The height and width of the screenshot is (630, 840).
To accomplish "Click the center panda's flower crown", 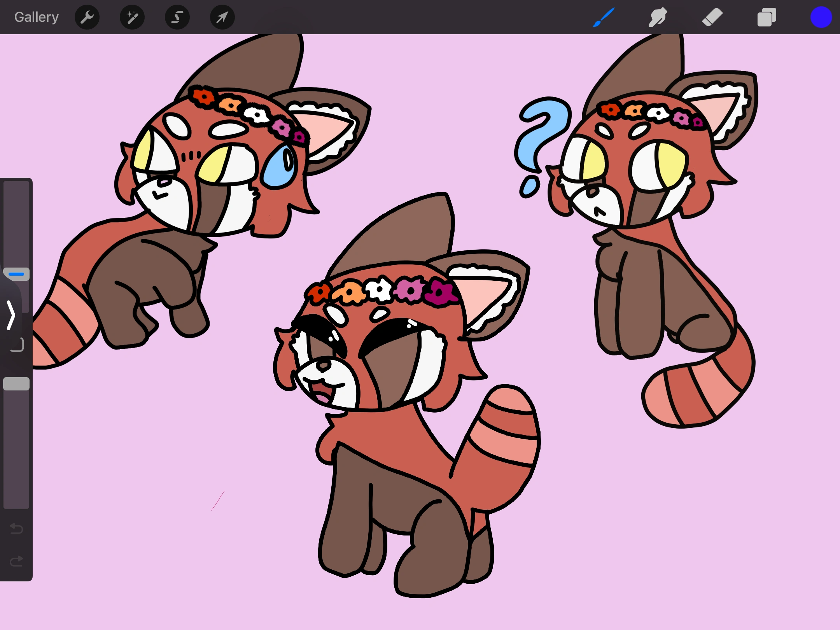I will (x=383, y=291).
